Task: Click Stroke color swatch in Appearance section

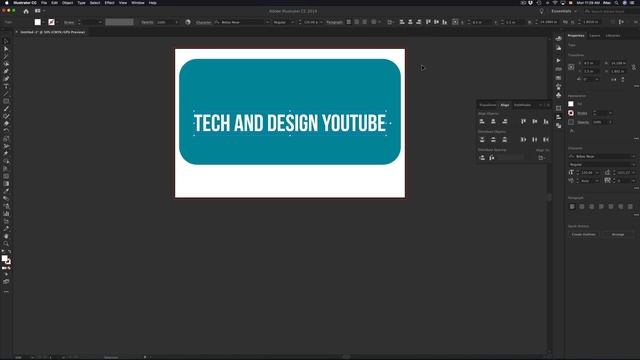Action: [571, 113]
